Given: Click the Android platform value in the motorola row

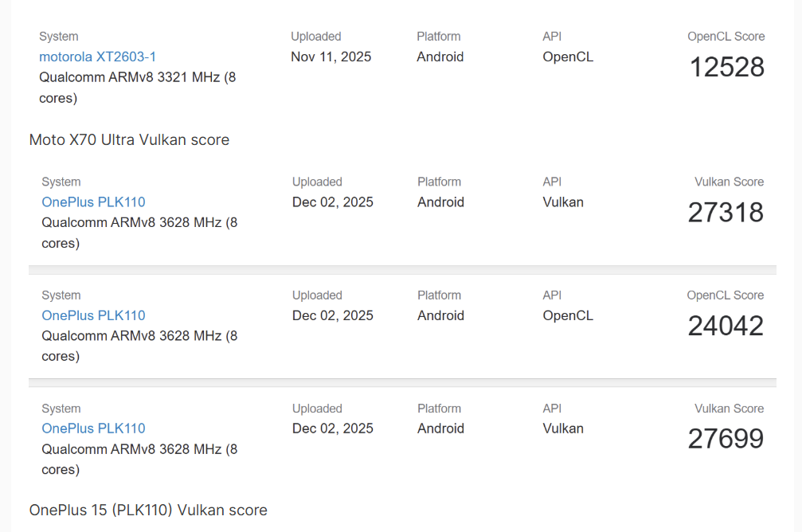Looking at the screenshot, I should [x=440, y=57].
